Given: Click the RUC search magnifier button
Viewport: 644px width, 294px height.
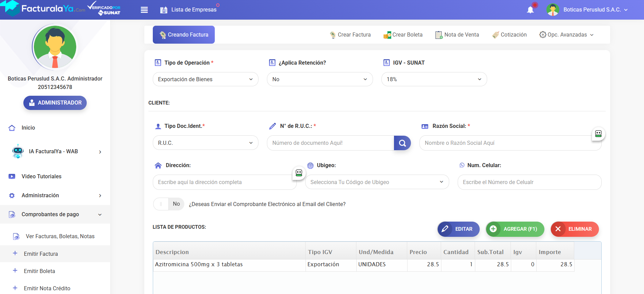Looking at the screenshot, I should tap(402, 143).
